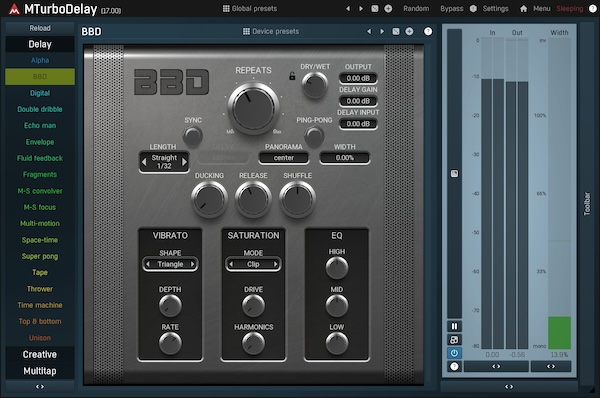Select the Tape delay device
Viewport: 600px width, 398px height.
click(x=40, y=272)
